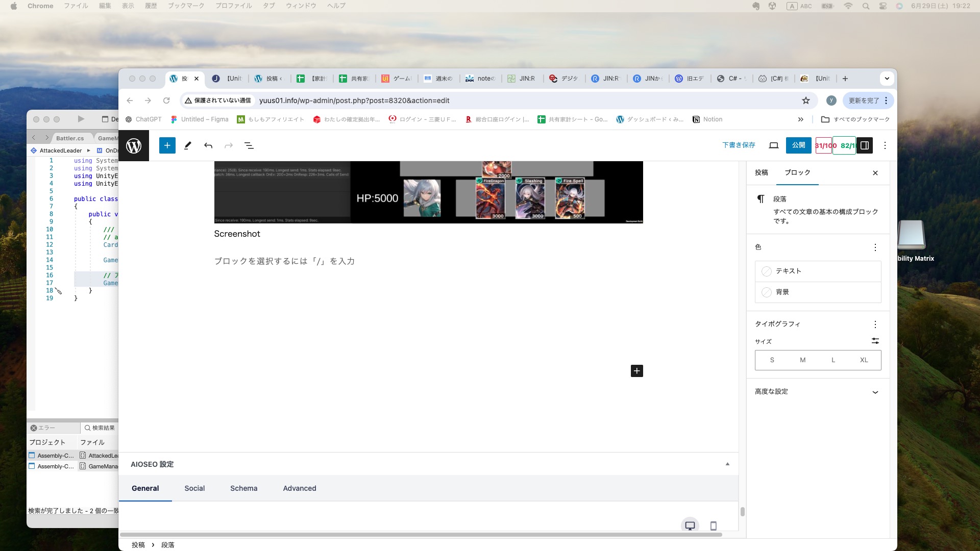
Task: Click the black add block button in canvas
Action: pyautogui.click(x=636, y=371)
